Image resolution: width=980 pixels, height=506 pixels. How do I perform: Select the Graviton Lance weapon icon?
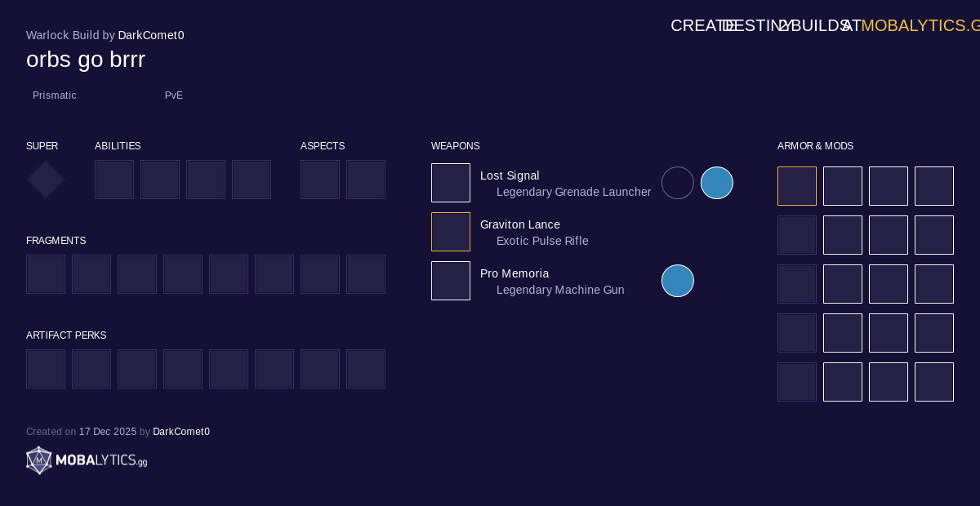point(451,232)
